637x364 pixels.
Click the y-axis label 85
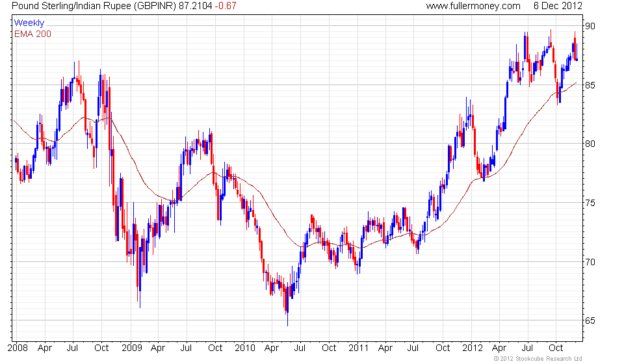pos(590,85)
